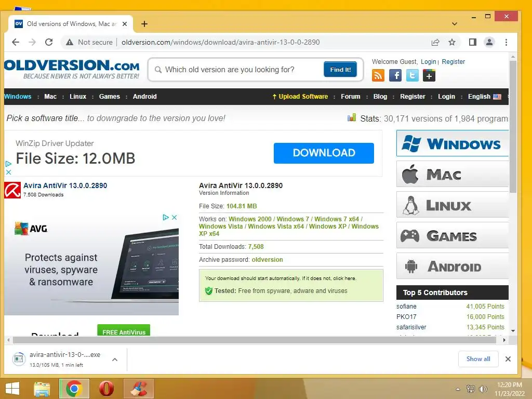Click Register link next to Welcome Guest
The image size is (532, 399).
point(453,62)
